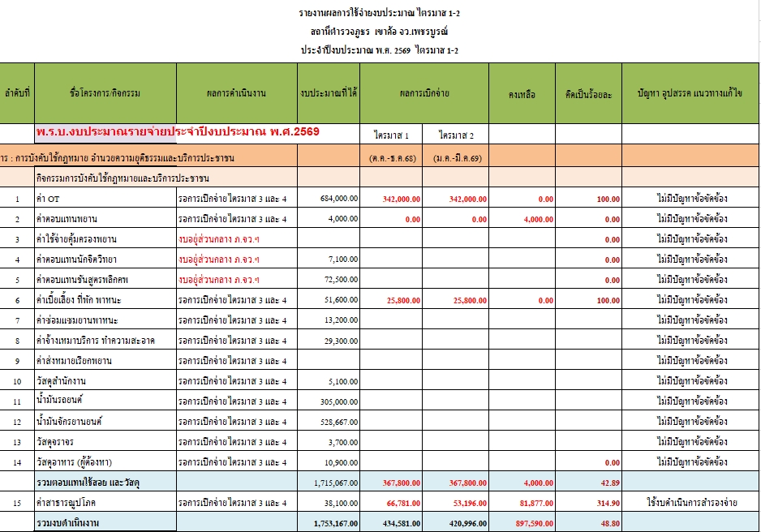Viewport: 761px width, 532px height.
Task: Click the ค่าใช้จ่ายคุ้มครองพยาน cell
Action: 105,239
